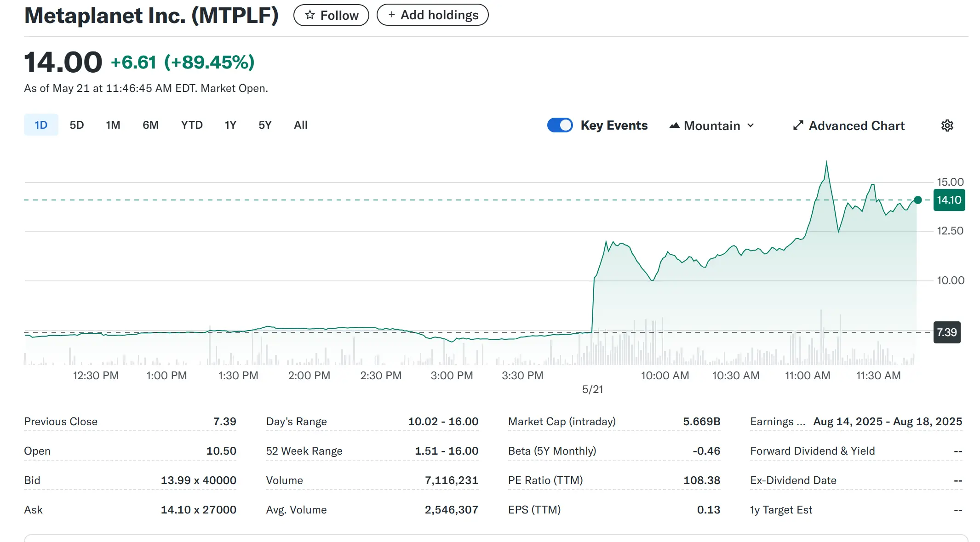Show the 5Y price history

click(265, 125)
